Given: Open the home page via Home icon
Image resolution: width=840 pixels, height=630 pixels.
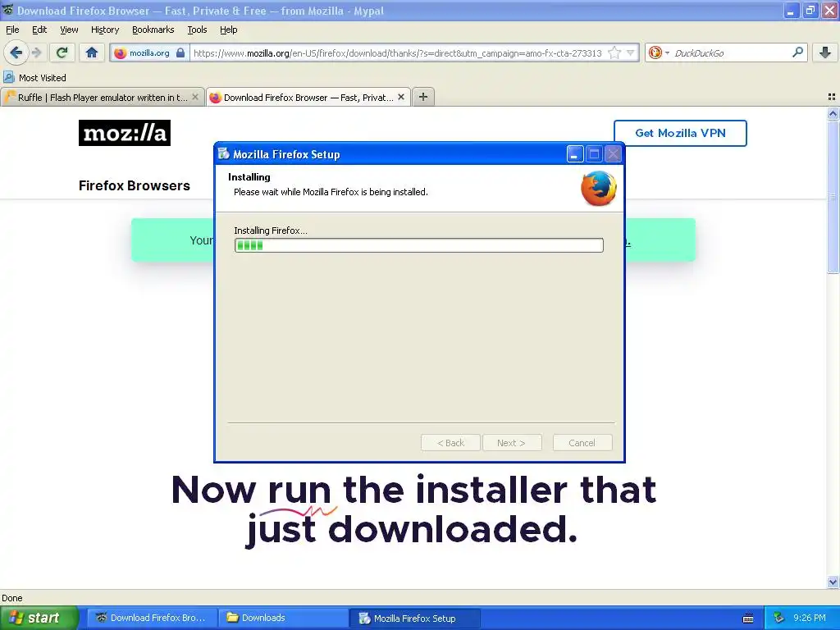Looking at the screenshot, I should pos(92,52).
